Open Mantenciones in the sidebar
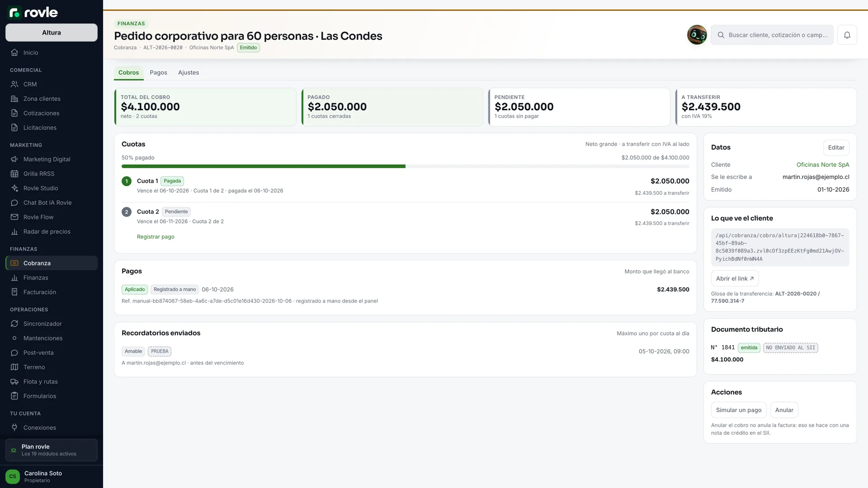The width and height of the screenshot is (868, 488). (52, 338)
